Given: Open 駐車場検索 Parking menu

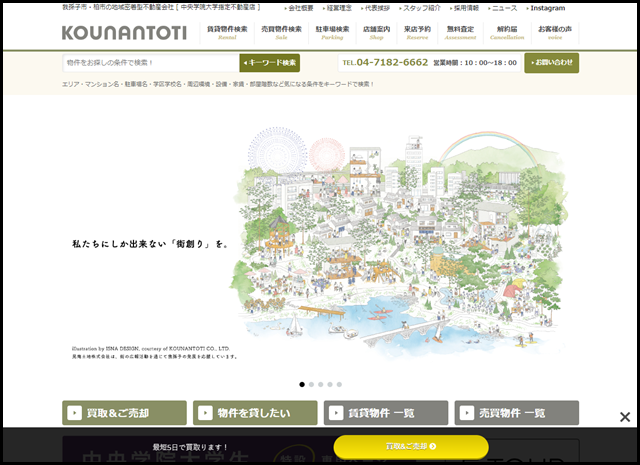Looking at the screenshot, I should click(332, 33).
